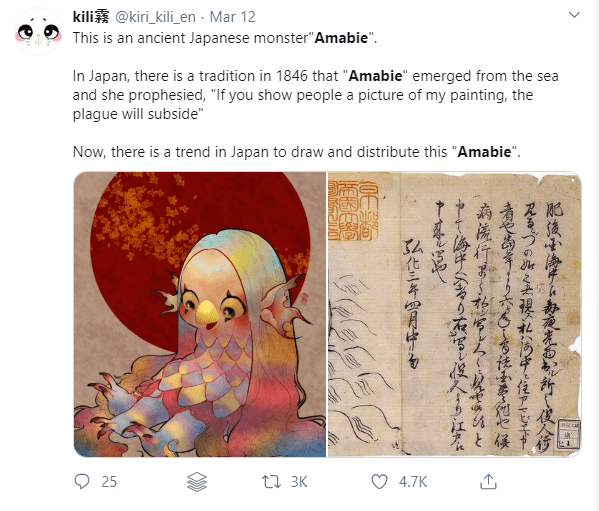
Task: Open the @kiri_kili_en handle link
Action: (x=155, y=17)
